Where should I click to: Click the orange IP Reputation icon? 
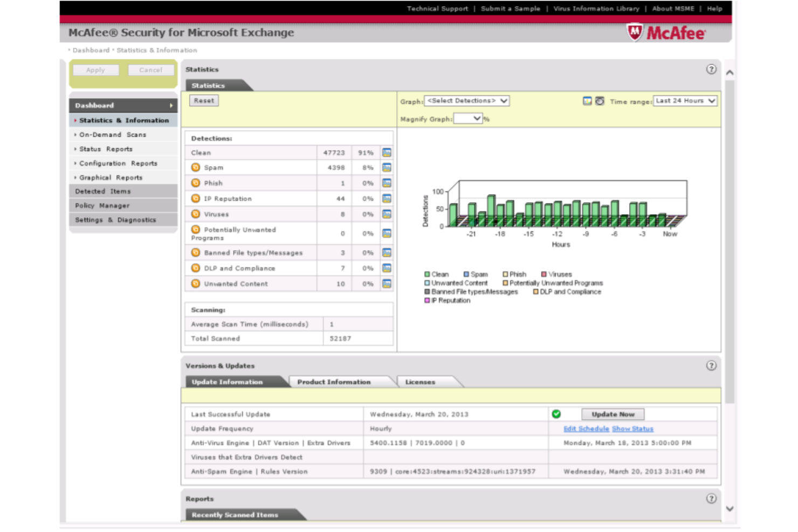click(196, 198)
